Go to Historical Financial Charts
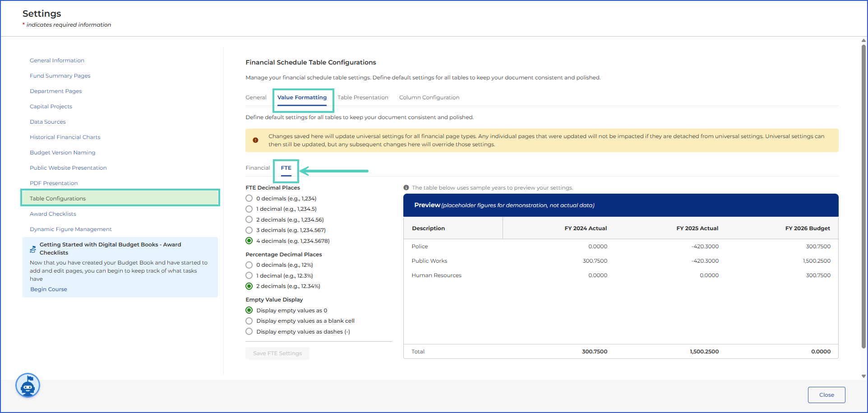Image resolution: width=868 pixels, height=413 pixels. pos(65,137)
